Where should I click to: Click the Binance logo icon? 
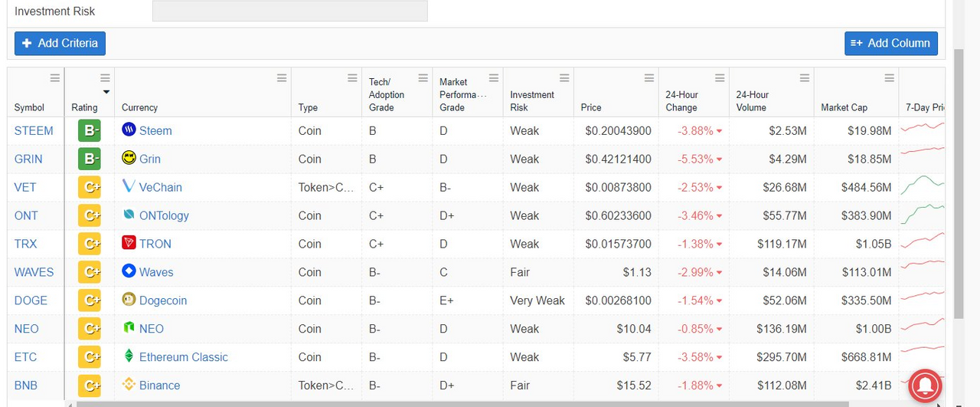point(129,385)
